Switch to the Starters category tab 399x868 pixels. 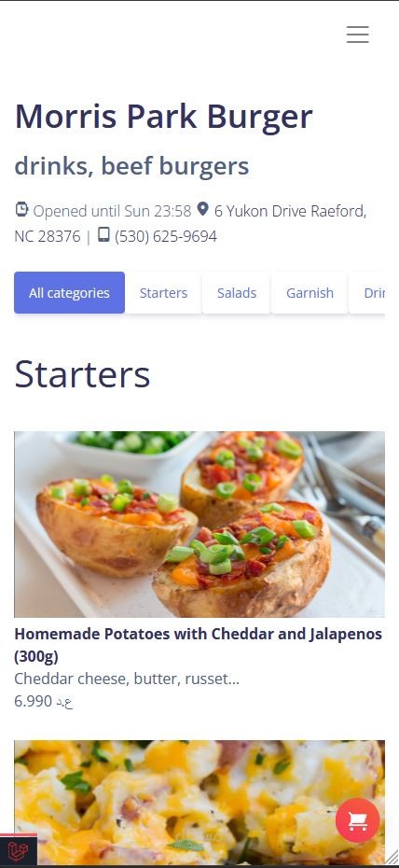(x=163, y=292)
